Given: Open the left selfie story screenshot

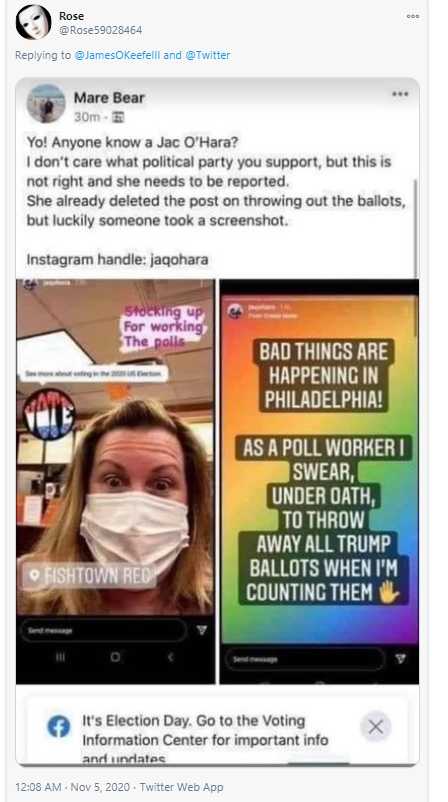Looking at the screenshot, I should click(116, 481).
